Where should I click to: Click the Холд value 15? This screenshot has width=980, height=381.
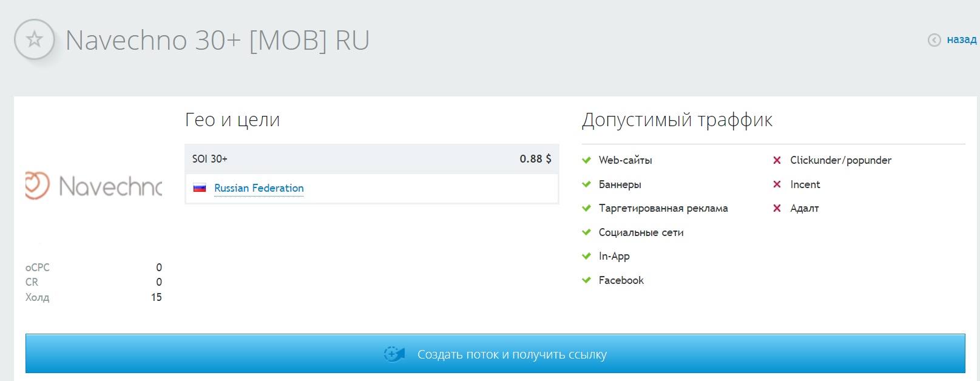point(156,297)
